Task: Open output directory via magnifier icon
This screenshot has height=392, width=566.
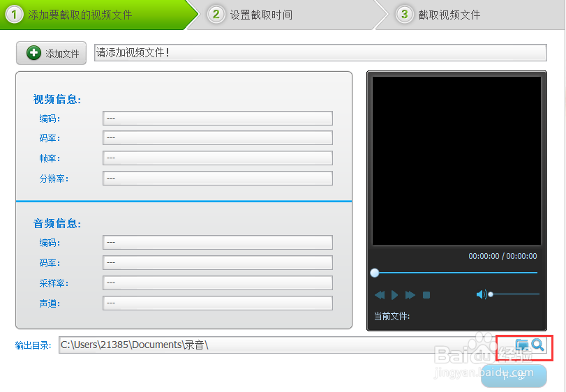Action: [538, 345]
